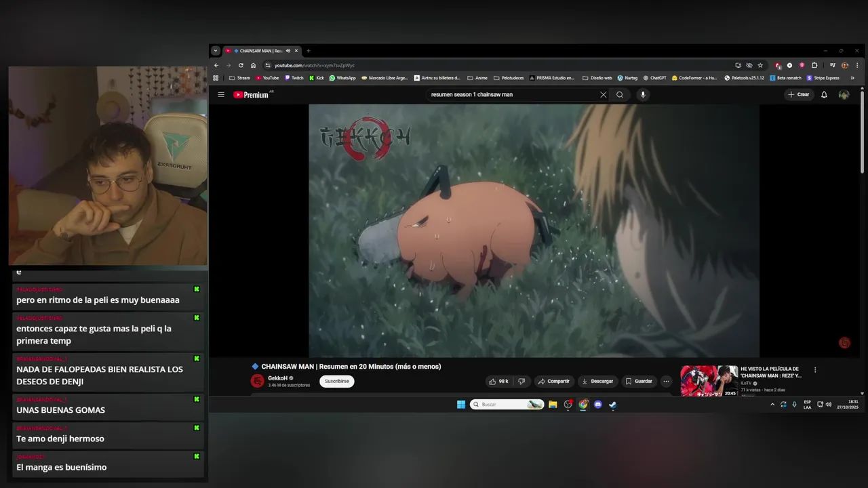The height and width of the screenshot is (488, 868).
Task: Click the YouTube search input field
Action: (512, 95)
